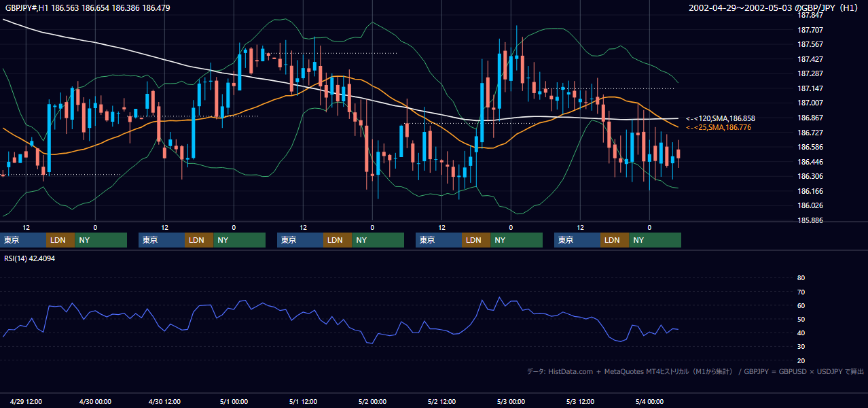Click RSI scale value 30

coord(801,347)
